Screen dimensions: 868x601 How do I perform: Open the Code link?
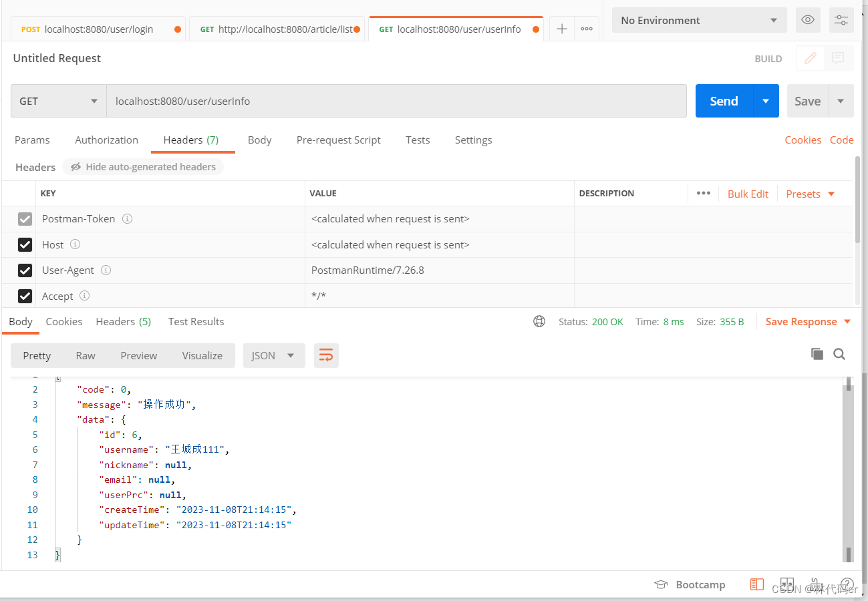coord(841,140)
